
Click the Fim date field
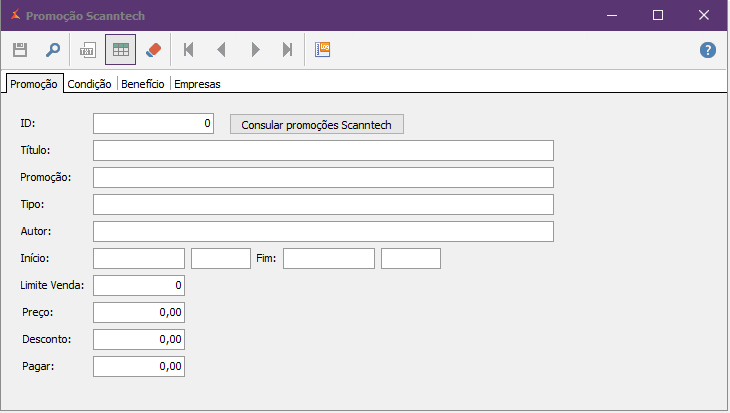(329, 258)
